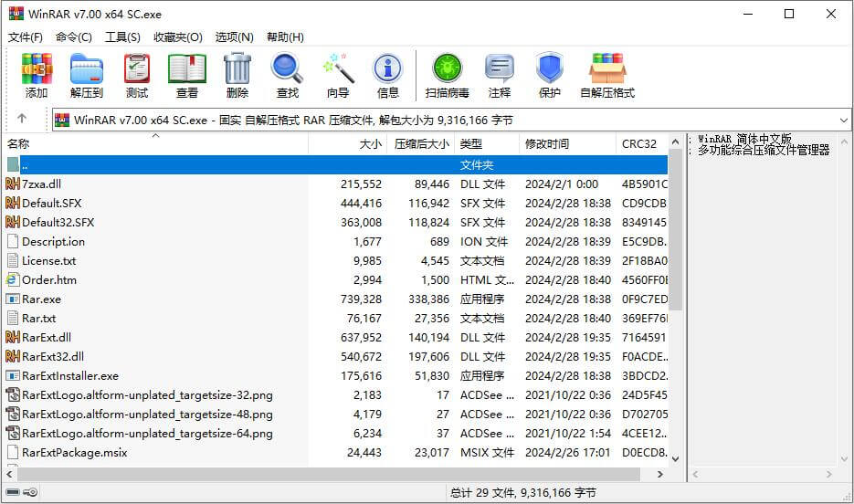Open the 命令(C) menu
The width and height of the screenshot is (854, 504).
pos(74,37)
